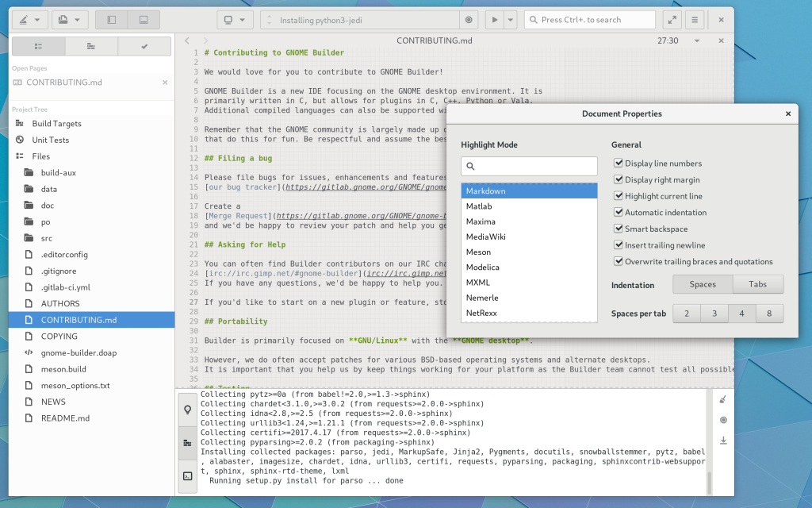Focus the 'Press Ctrl+. to search' field

coord(590,20)
